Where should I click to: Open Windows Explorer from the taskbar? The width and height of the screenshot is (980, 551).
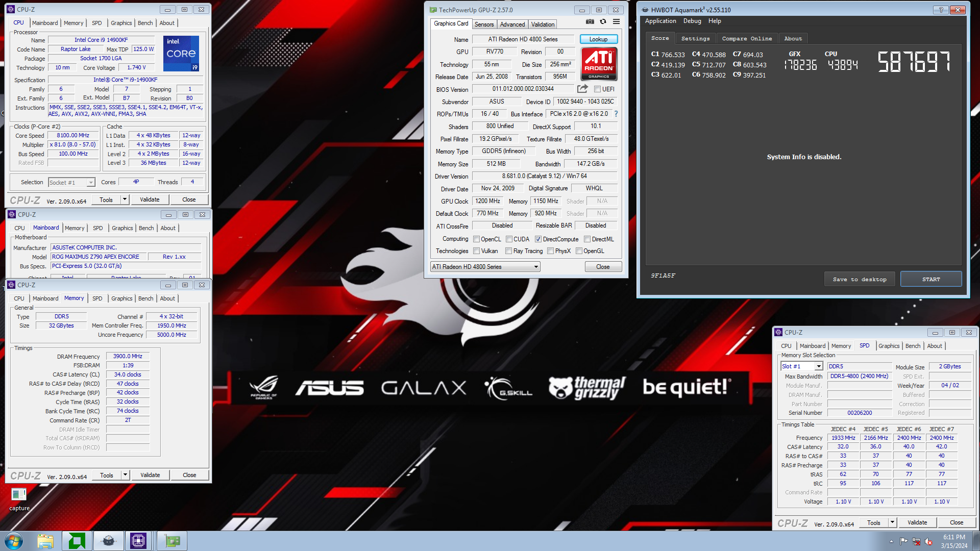[x=45, y=541]
